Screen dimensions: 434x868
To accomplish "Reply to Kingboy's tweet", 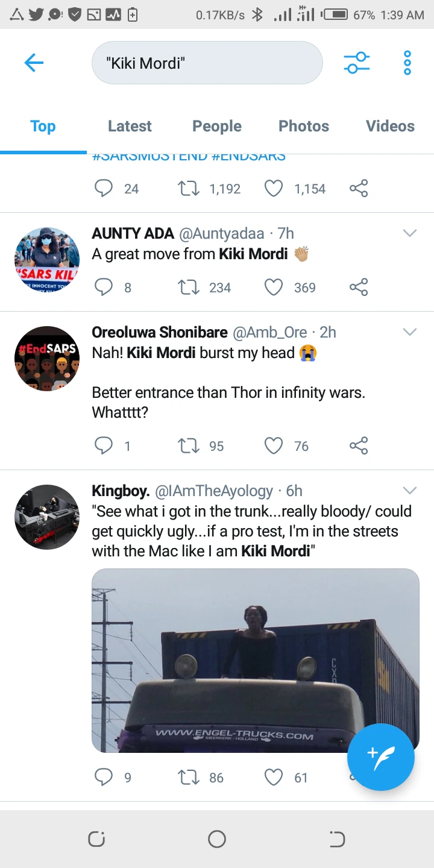I will pos(104,778).
